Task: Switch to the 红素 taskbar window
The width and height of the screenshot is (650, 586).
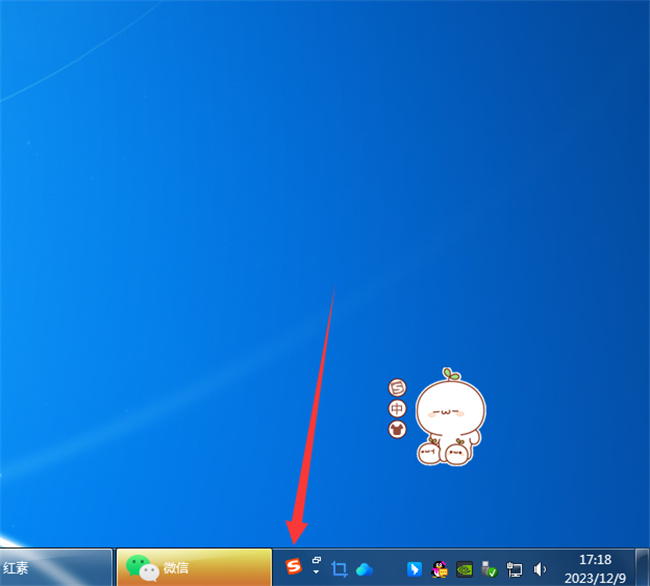Action: click(56, 567)
